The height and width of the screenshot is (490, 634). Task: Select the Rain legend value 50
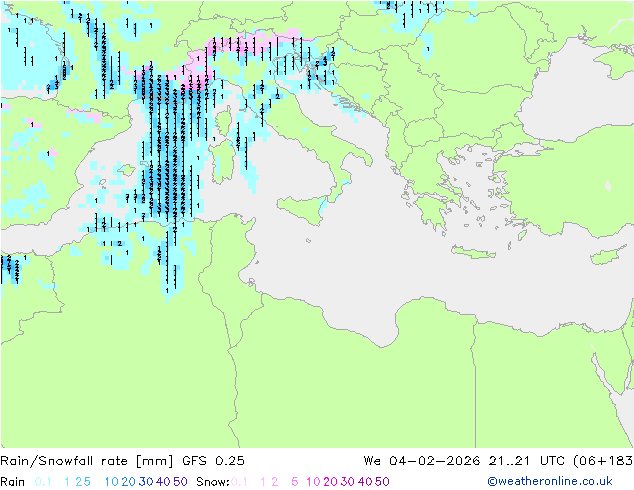180,482
